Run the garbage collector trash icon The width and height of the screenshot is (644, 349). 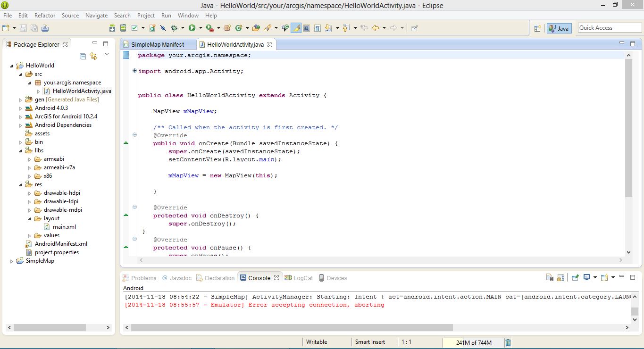pyautogui.click(x=508, y=343)
